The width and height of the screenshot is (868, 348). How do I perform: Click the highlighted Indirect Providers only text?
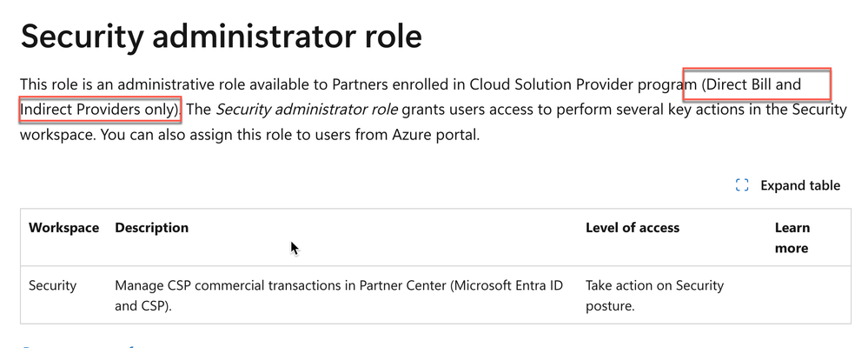tap(101, 109)
